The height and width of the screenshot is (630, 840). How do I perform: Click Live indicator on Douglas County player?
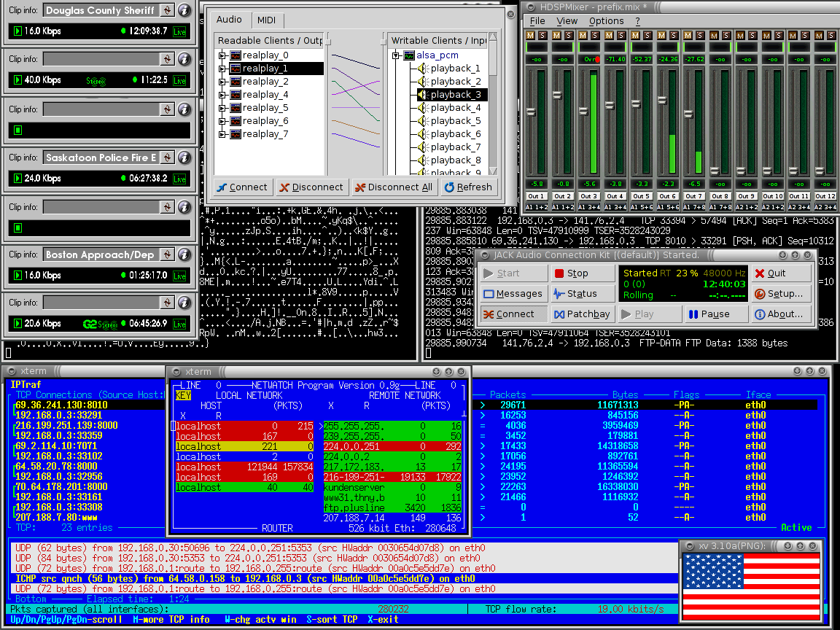tap(179, 31)
